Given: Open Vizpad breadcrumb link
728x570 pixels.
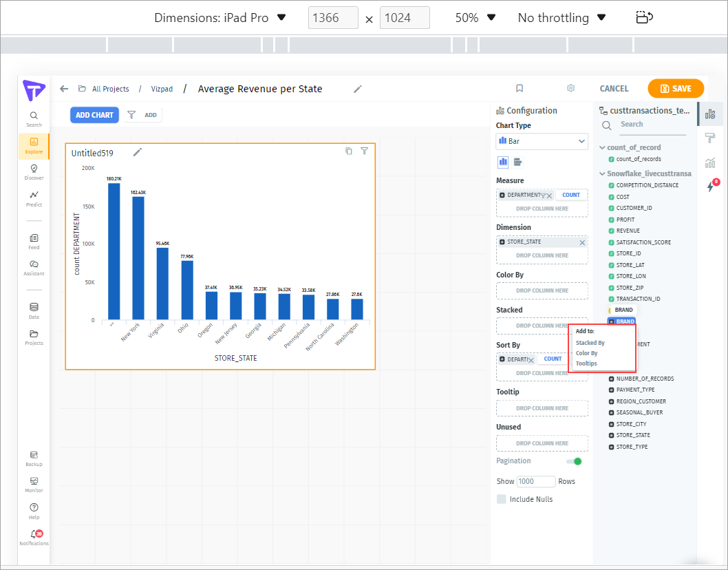Looking at the screenshot, I should point(162,89).
